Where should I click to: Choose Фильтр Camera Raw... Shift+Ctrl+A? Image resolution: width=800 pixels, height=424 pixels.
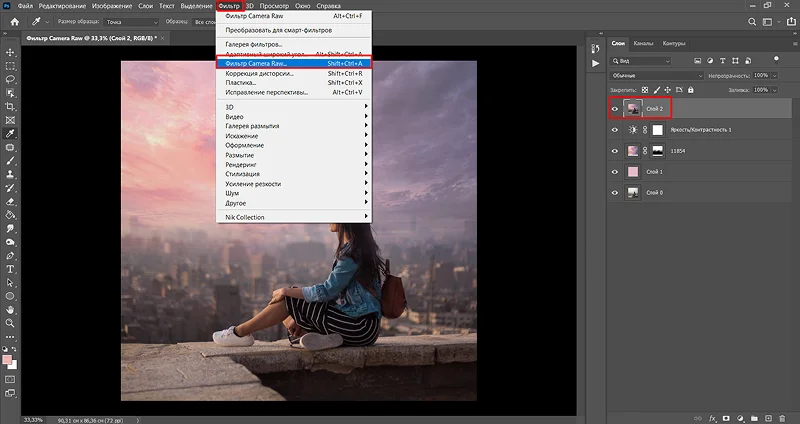click(x=294, y=64)
